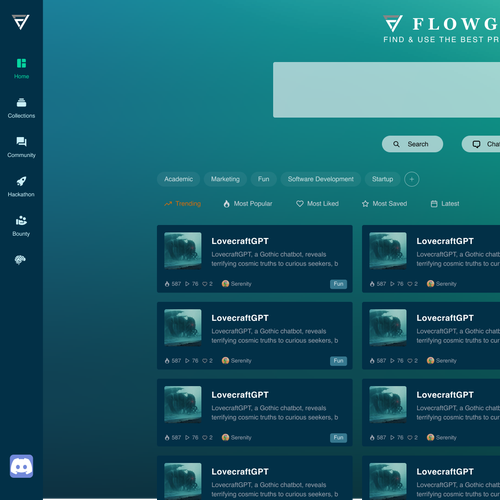Click the FlowGPT logo in the sidebar
The image size is (500, 500).
click(21, 22)
